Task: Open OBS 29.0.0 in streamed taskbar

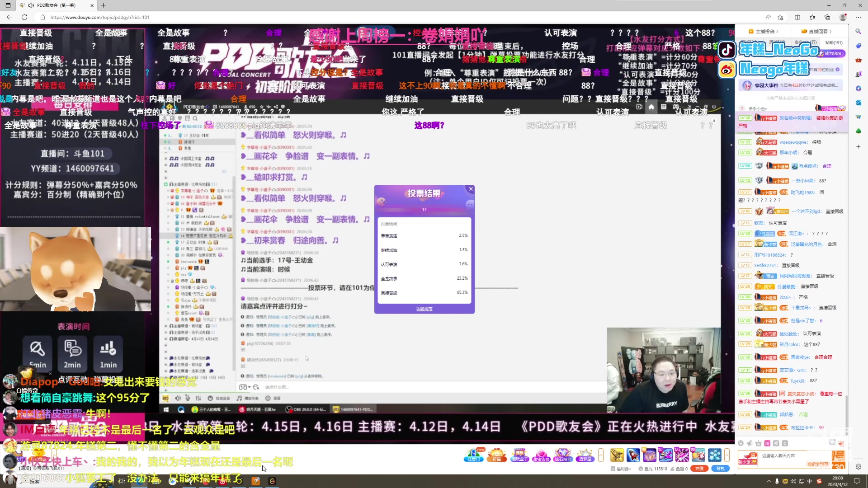Action: tap(305, 409)
